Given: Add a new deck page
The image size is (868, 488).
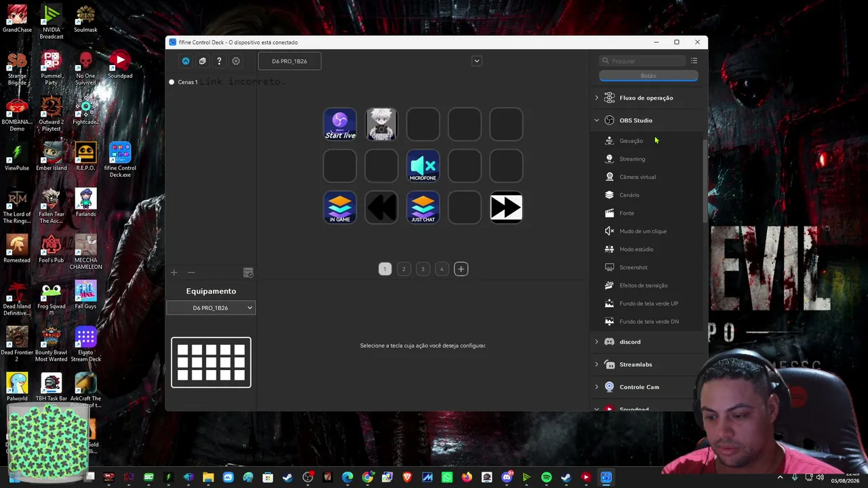Looking at the screenshot, I should point(460,269).
